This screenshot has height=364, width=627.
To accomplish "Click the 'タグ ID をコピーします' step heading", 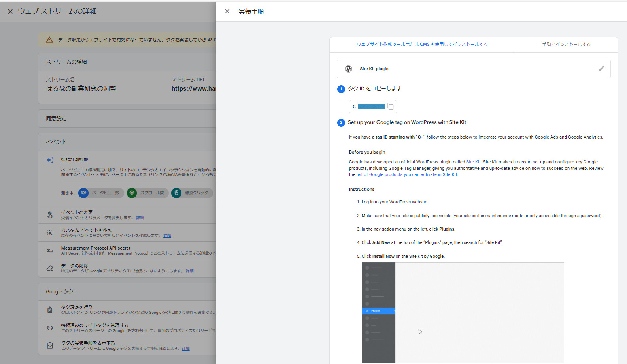I will tap(375, 88).
